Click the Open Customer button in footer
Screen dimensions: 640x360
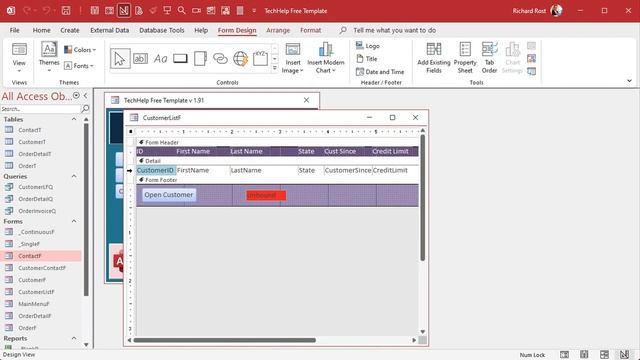pyautogui.click(x=169, y=195)
